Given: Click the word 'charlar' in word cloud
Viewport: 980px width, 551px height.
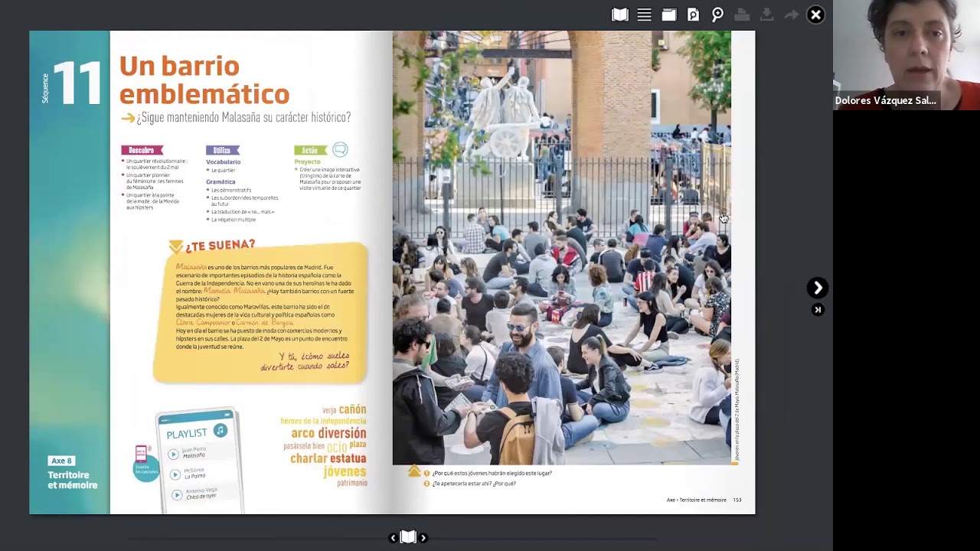Looking at the screenshot, I should pyautogui.click(x=309, y=458).
